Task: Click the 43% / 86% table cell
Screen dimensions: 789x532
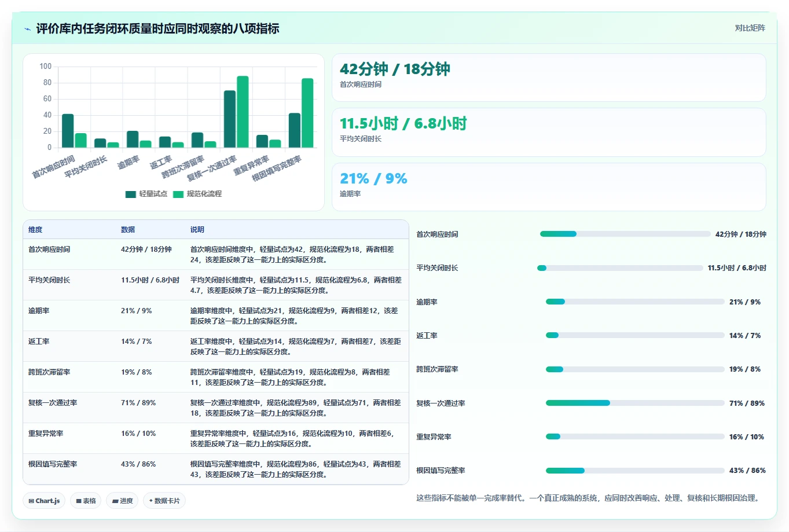Action: (x=138, y=464)
